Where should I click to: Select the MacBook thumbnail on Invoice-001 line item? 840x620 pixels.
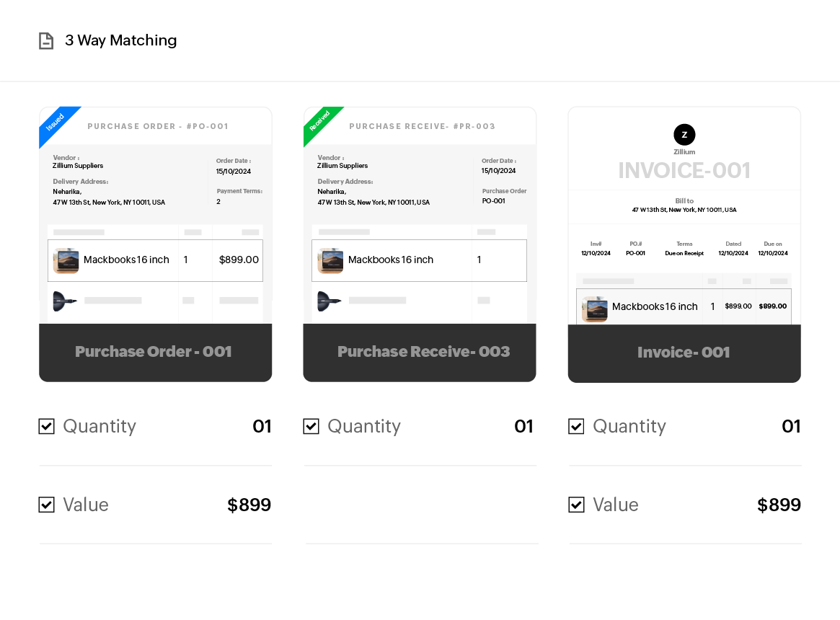(x=595, y=306)
